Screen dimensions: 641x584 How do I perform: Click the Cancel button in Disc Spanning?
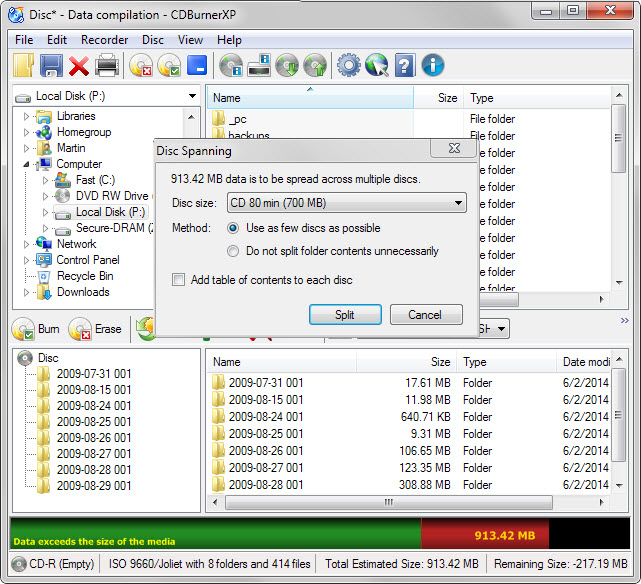click(x=426, y=315)
